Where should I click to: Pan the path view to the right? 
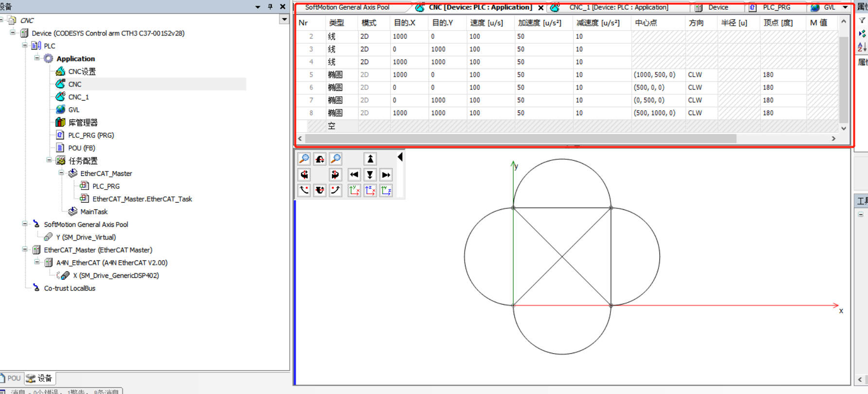(x=386, y=174)
